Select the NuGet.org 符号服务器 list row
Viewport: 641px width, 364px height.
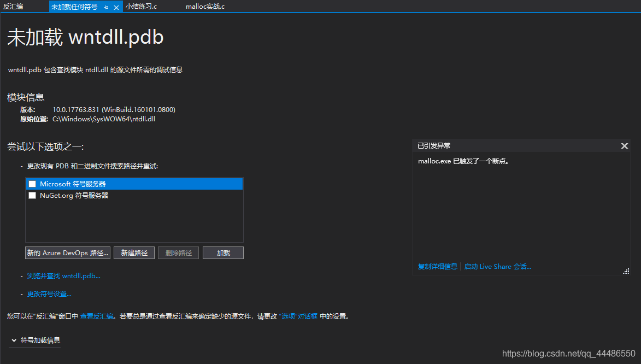coord(134,196)
